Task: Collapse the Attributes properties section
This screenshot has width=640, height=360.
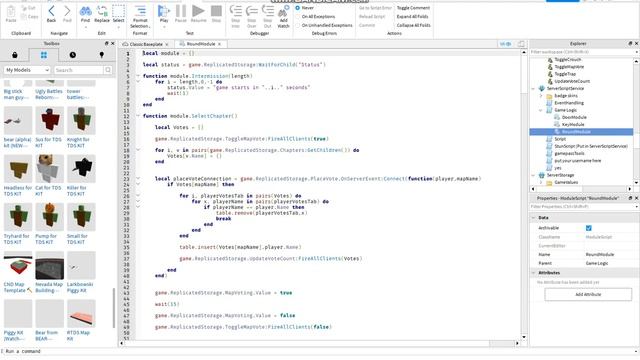Action: 533,273
